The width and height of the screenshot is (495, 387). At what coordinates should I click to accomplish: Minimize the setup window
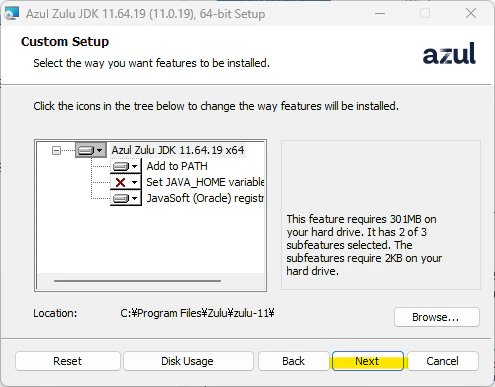pos(380,13)
